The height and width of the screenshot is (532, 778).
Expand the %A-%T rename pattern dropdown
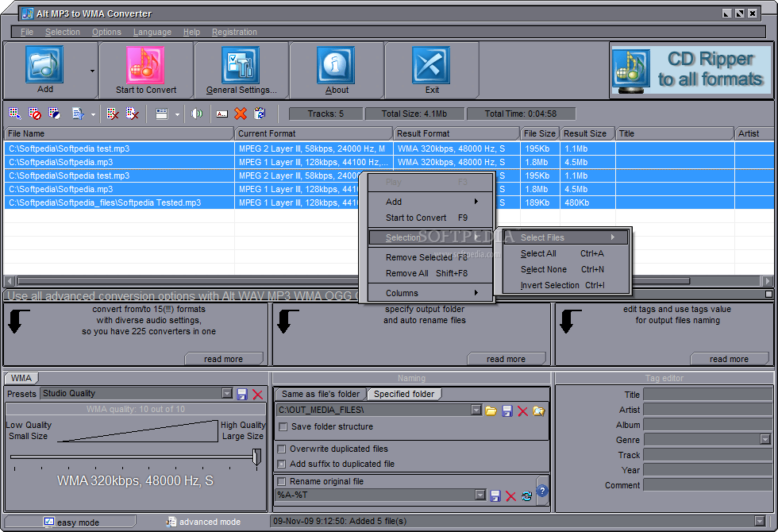pos(480,495)
